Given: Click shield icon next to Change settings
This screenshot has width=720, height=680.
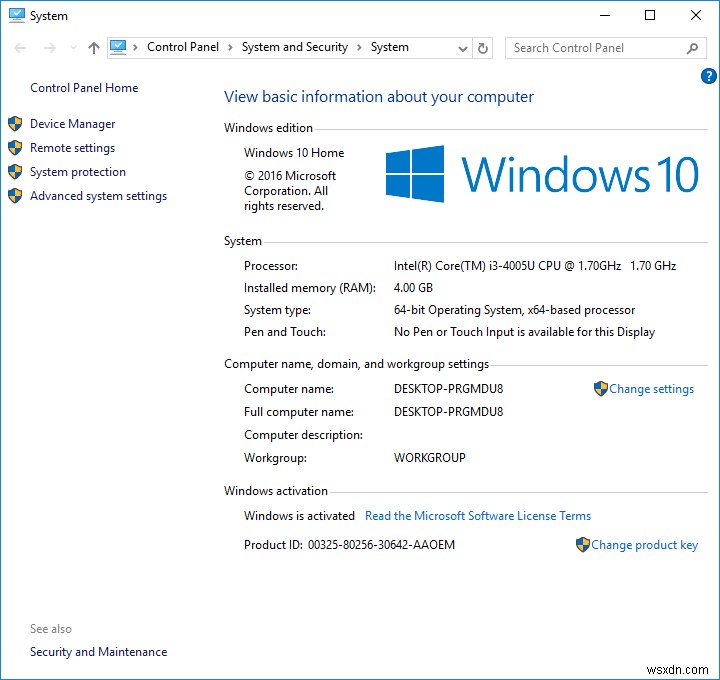Looking at the screenshot, I should click(600, 388).
